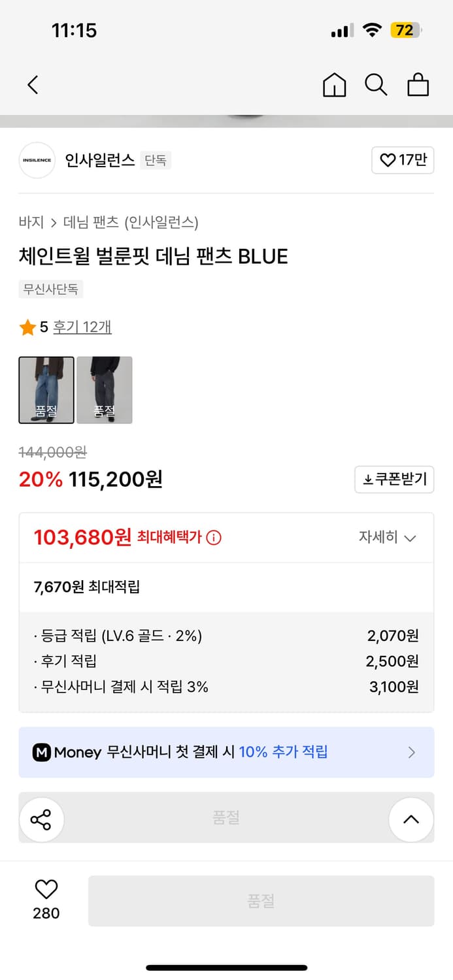Collapse content with the up chevron button

coord(411,819)
